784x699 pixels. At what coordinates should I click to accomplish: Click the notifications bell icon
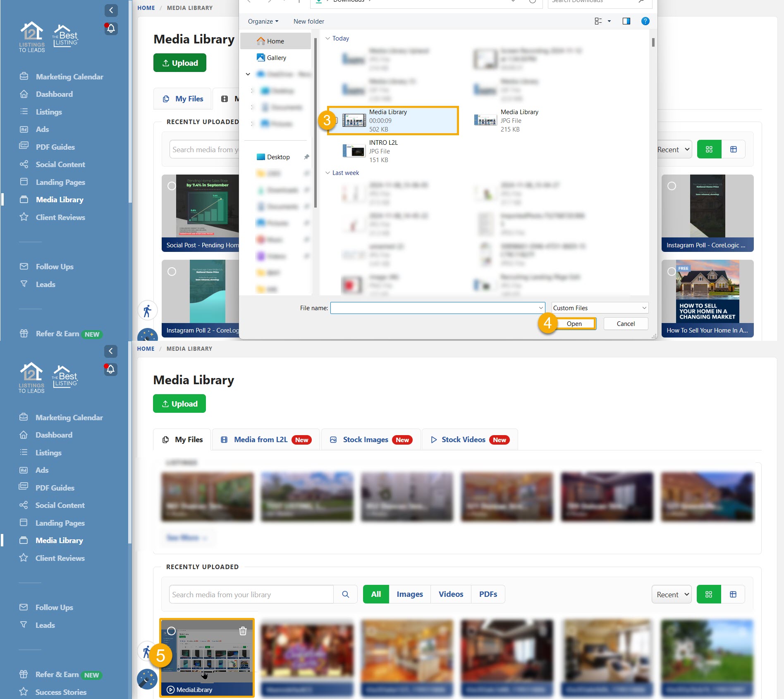click(110, 29)
